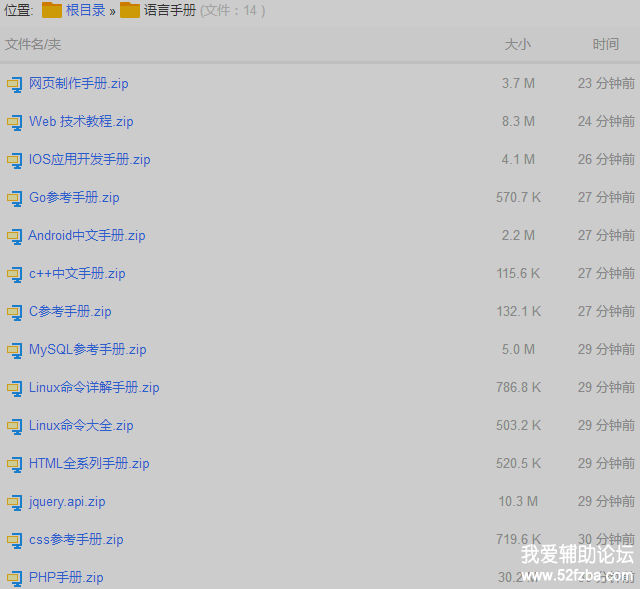Download MySQL参考手册.zip
Image resolution: width=640 pixels, height=589 pixels.
click(87, 349)
